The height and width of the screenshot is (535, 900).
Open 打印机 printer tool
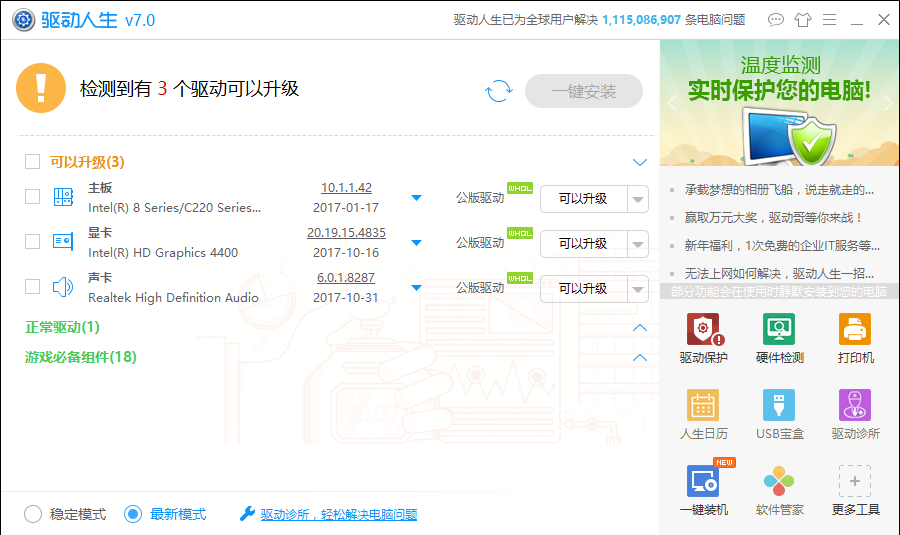pos(855,339)
